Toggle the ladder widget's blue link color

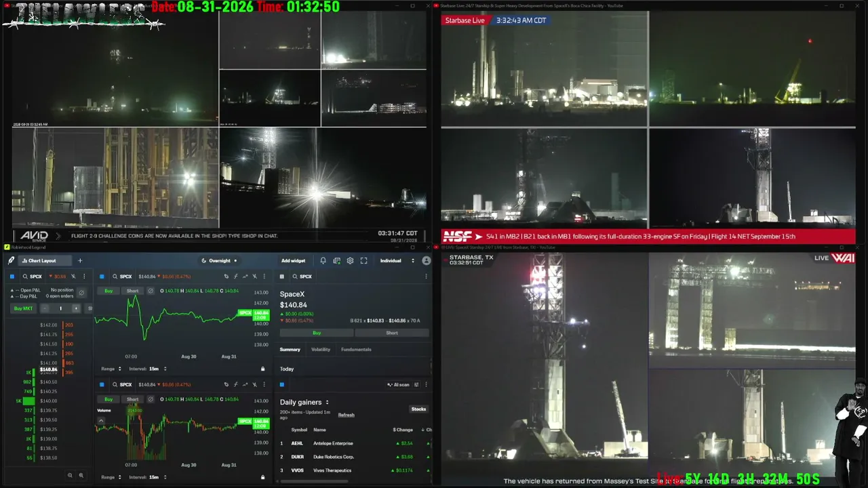coord(12,277)
